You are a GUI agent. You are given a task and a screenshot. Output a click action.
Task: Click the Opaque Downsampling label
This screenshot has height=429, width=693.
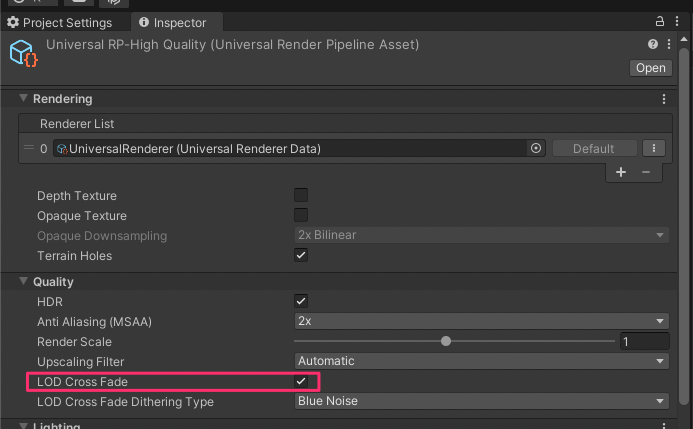(x=102, y=236)
